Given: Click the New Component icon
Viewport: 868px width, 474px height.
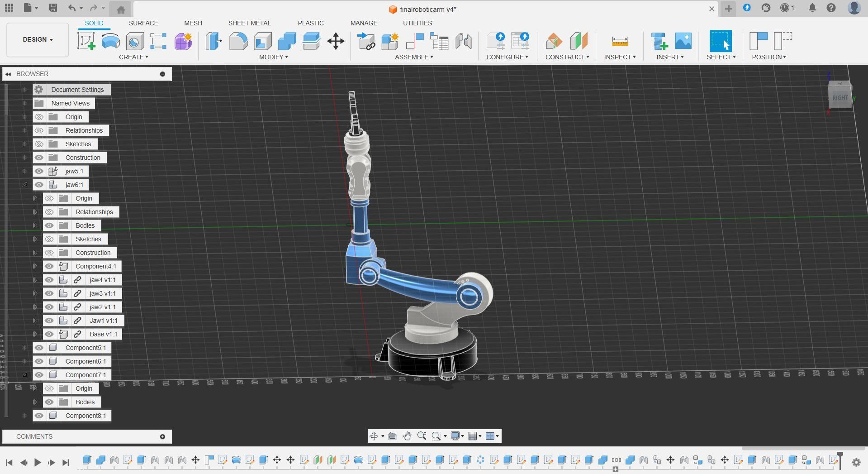Looking at the screenshot, I should click(x=390, y=41).
